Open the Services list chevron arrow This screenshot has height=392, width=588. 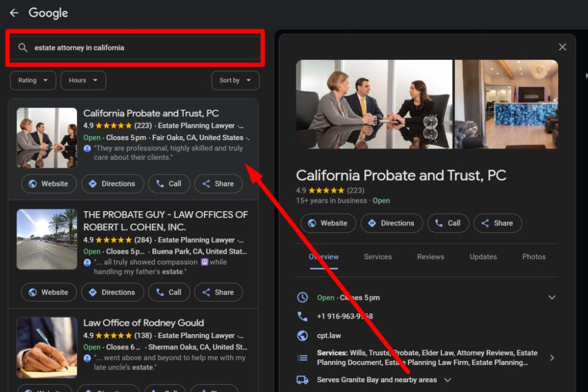(x=552, y=358)
